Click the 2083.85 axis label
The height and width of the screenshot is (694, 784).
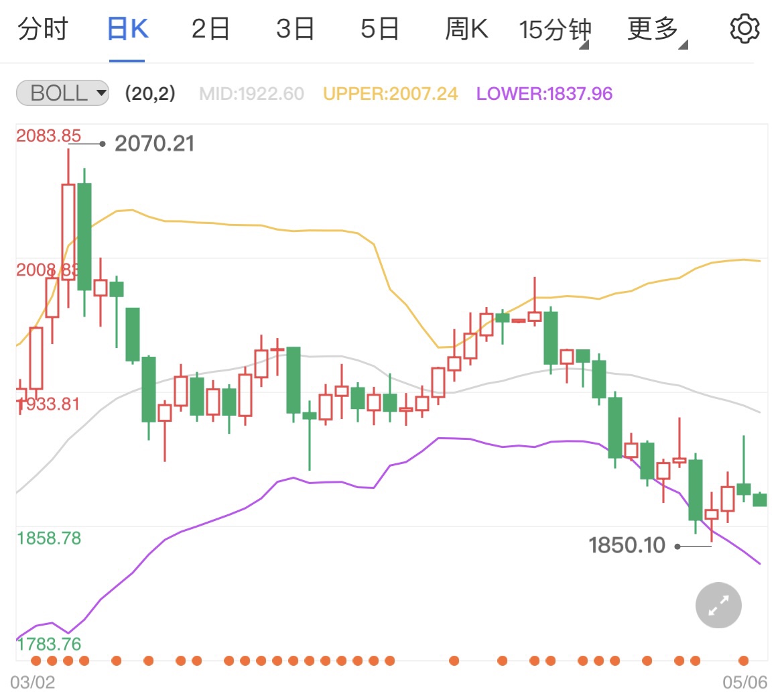point(48,135)
